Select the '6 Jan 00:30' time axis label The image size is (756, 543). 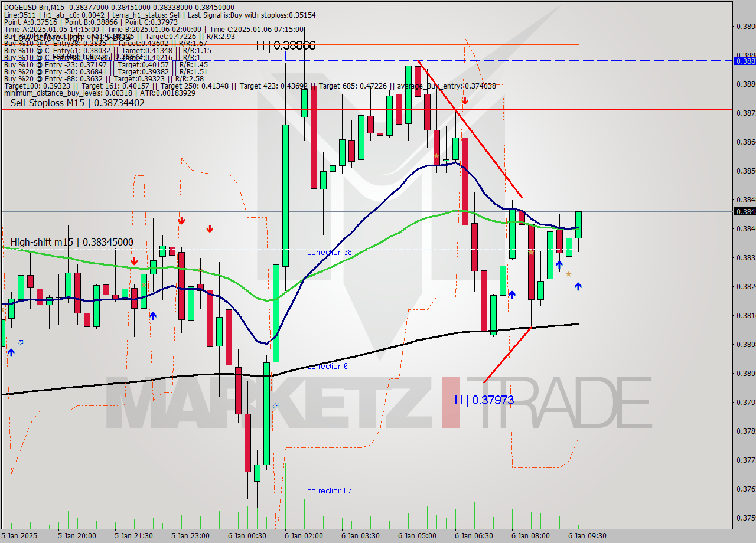tap(247, 536)
